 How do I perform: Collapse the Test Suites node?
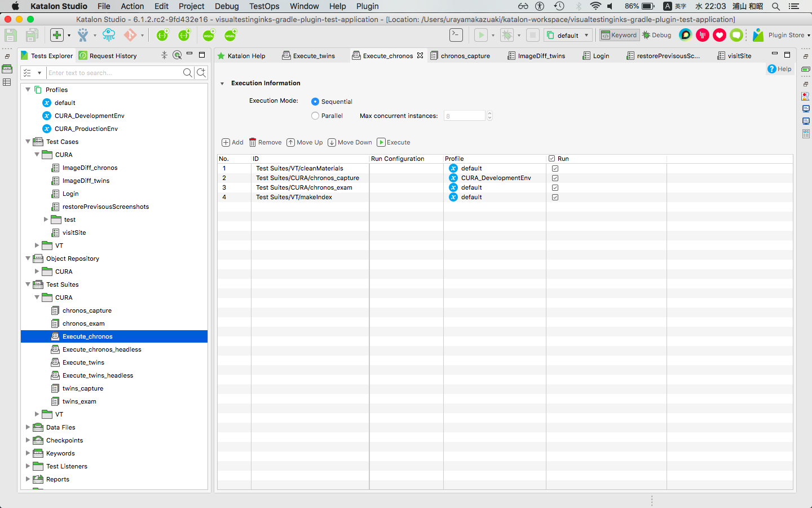pyautogui.click(x=28, y=284)
